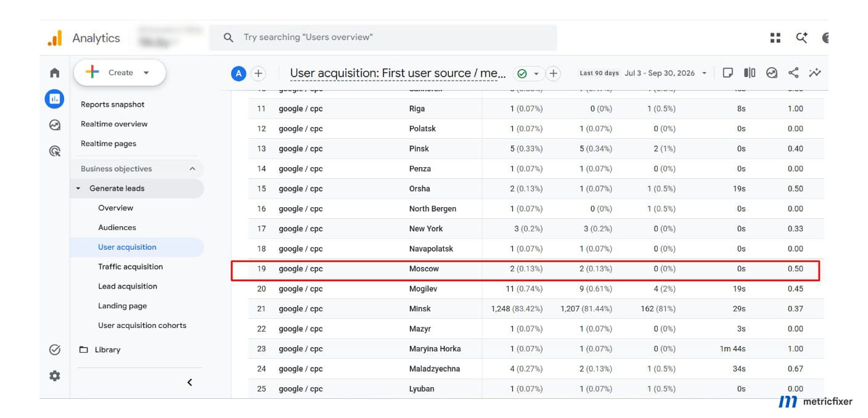The image size is (868, 418).
Task: Click the Configure checkmark icon above the gear
Action: 55,350
